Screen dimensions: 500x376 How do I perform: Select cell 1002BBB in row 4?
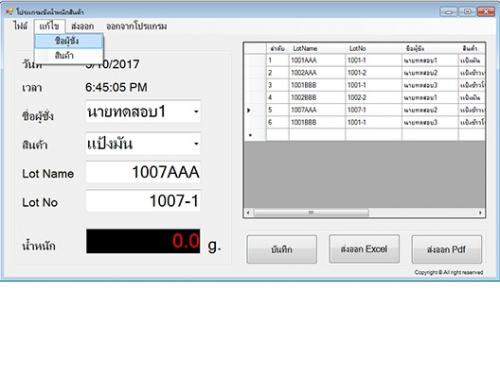[x=317, y=97]
